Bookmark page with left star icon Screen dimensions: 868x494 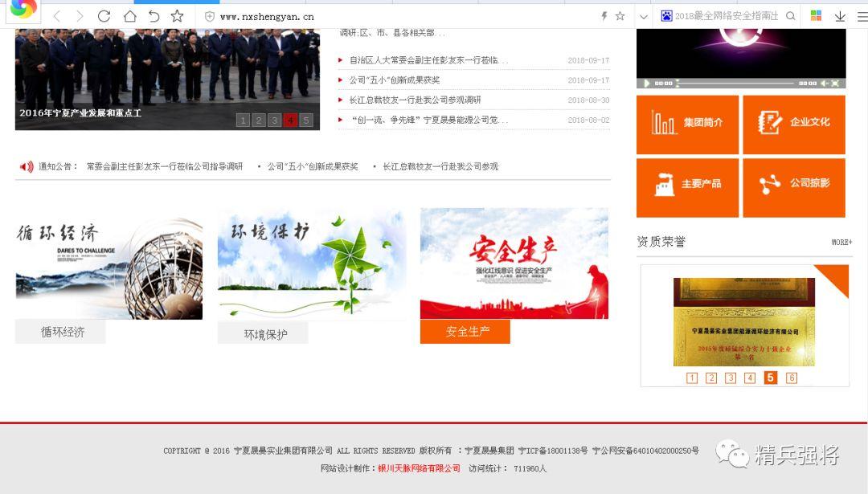point(177,16)
